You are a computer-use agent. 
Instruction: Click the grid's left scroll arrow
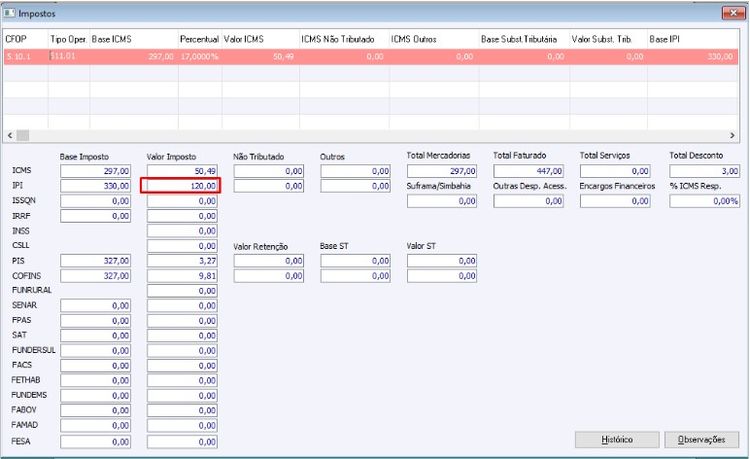point(10,136)
